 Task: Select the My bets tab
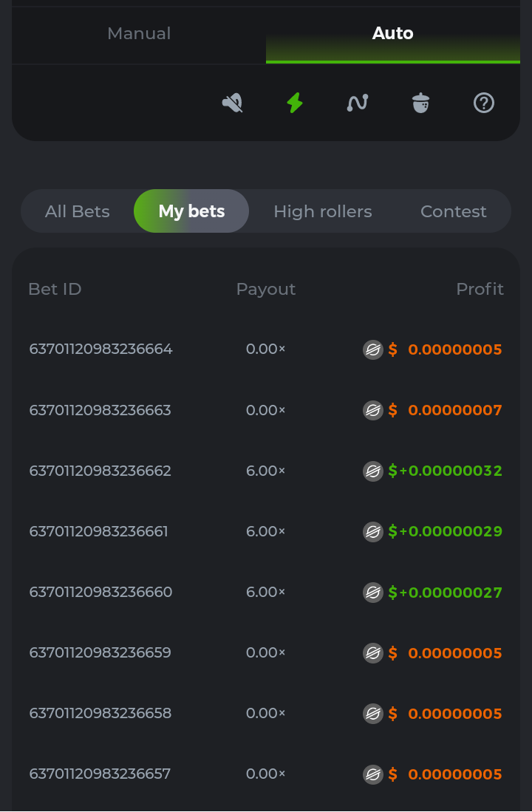pyautogui.click(x=191, y=211)
